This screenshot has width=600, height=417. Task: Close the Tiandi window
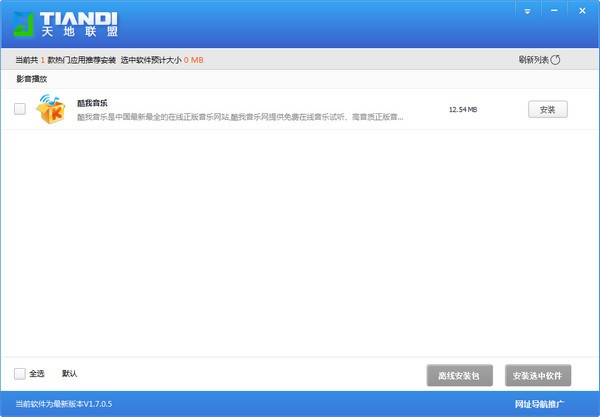click(582, 11)
